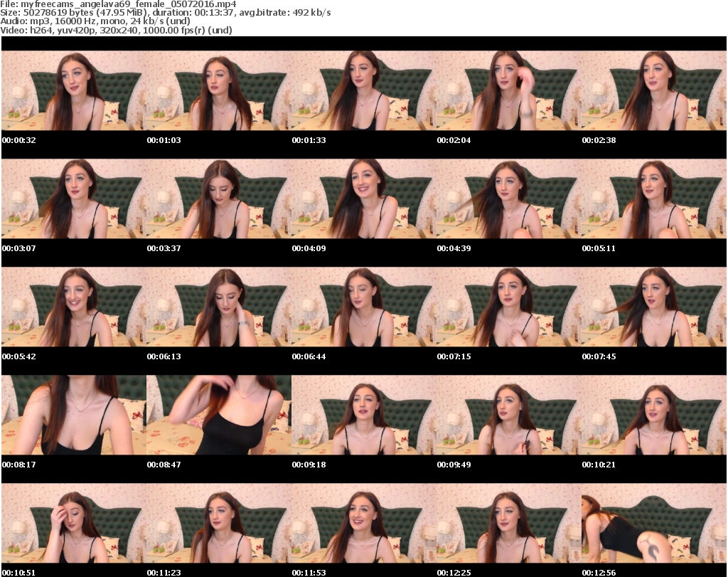
Task: Select the thumbnail frame timestamped 00:02:04
Action: coord(509,90)
